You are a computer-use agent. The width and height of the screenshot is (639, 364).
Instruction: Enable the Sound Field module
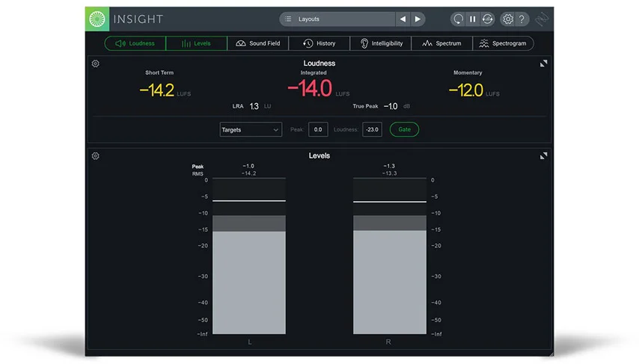click(x=258, y=43)
